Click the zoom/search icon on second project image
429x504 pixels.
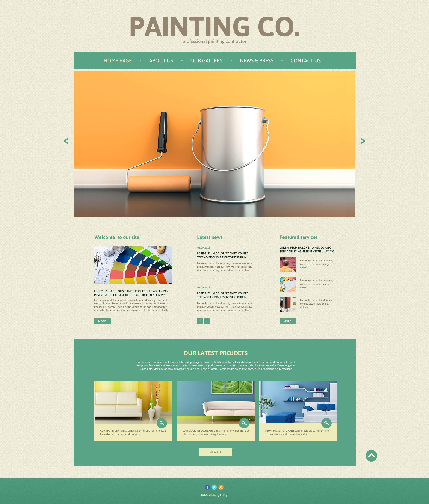pos(244,423)
